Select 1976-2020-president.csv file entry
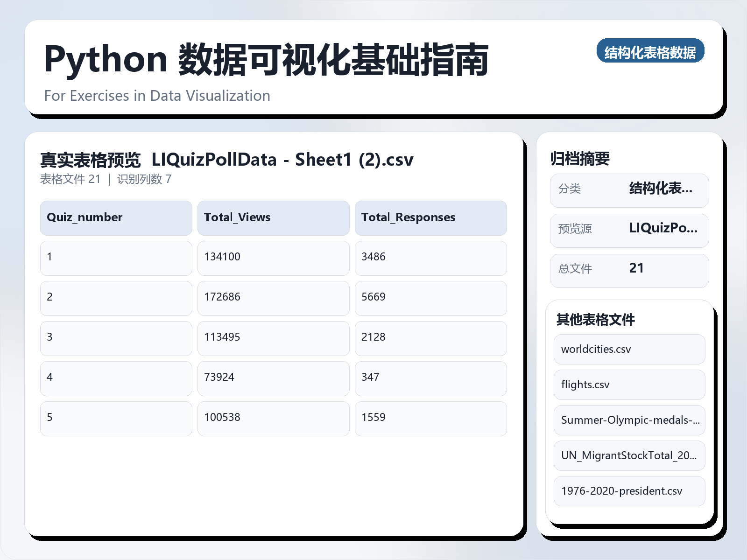 click(629, 491)
